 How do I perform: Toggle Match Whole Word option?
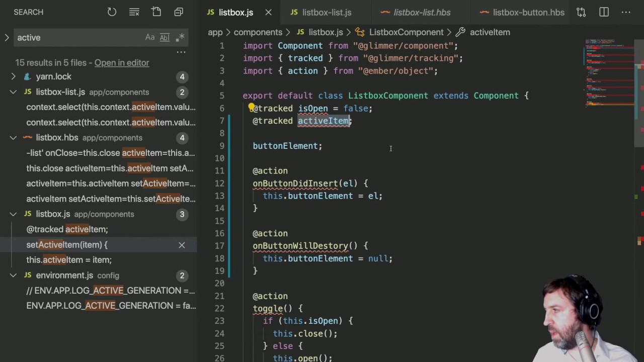pos(165,37)
